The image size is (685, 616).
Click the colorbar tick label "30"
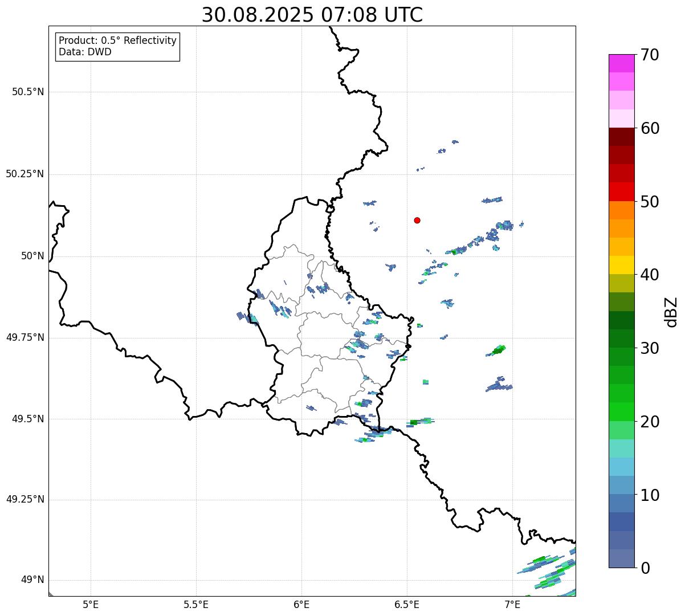[650, 348]
